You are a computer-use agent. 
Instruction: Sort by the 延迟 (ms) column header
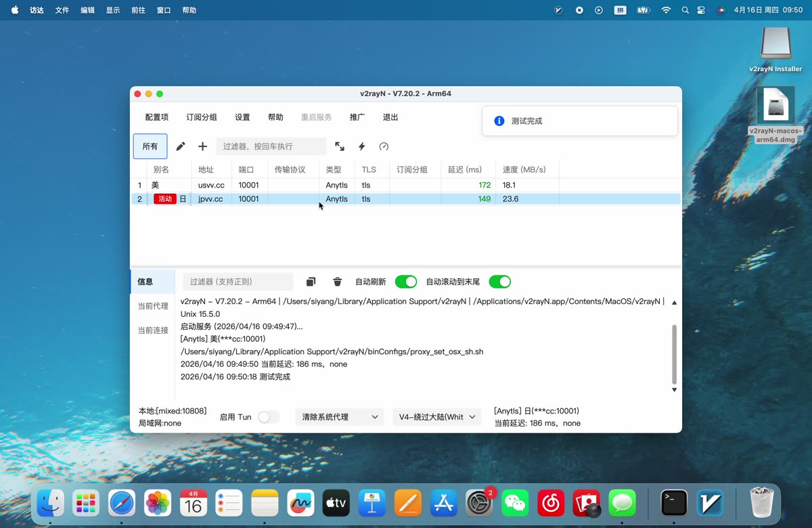(468, 169)
